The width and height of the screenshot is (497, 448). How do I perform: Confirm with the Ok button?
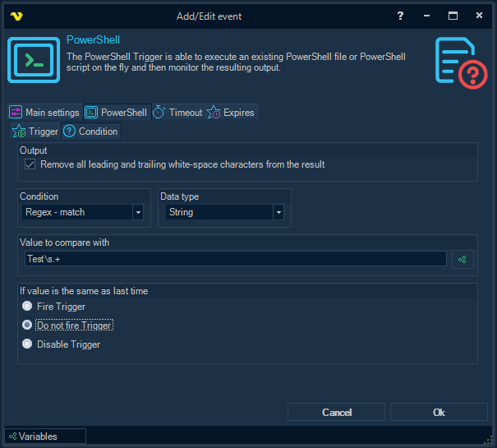point(439,412)
